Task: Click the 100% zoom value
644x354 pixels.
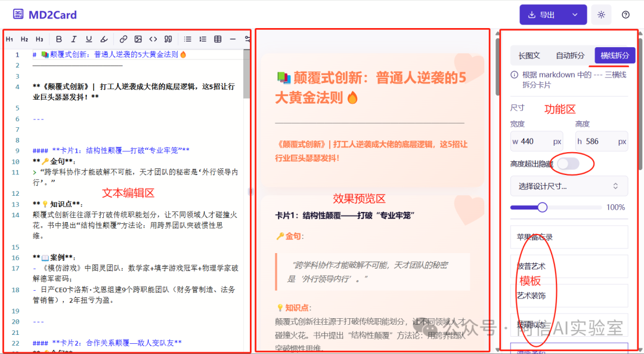Action: click(615, 207)
